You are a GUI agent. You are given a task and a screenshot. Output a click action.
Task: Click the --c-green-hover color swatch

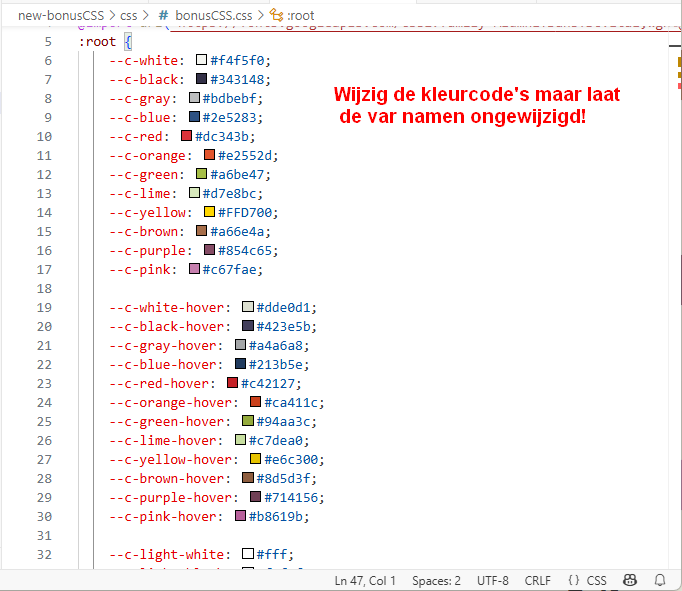pyautogui.click(x=247, y=421)
